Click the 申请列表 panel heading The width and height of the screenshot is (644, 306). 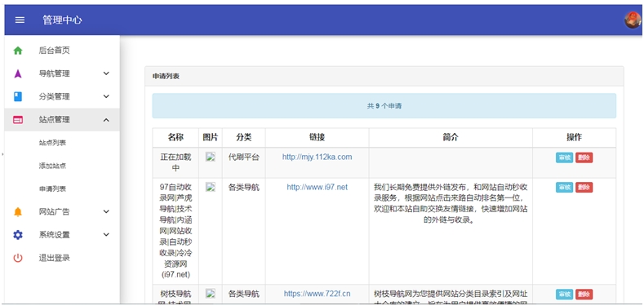[x=166, y=77]
